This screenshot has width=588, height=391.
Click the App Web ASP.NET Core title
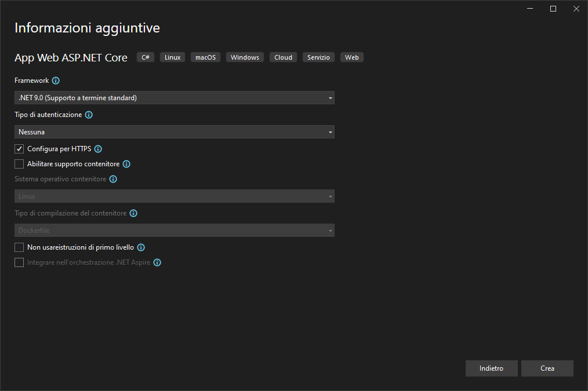(x=71, y=58)
